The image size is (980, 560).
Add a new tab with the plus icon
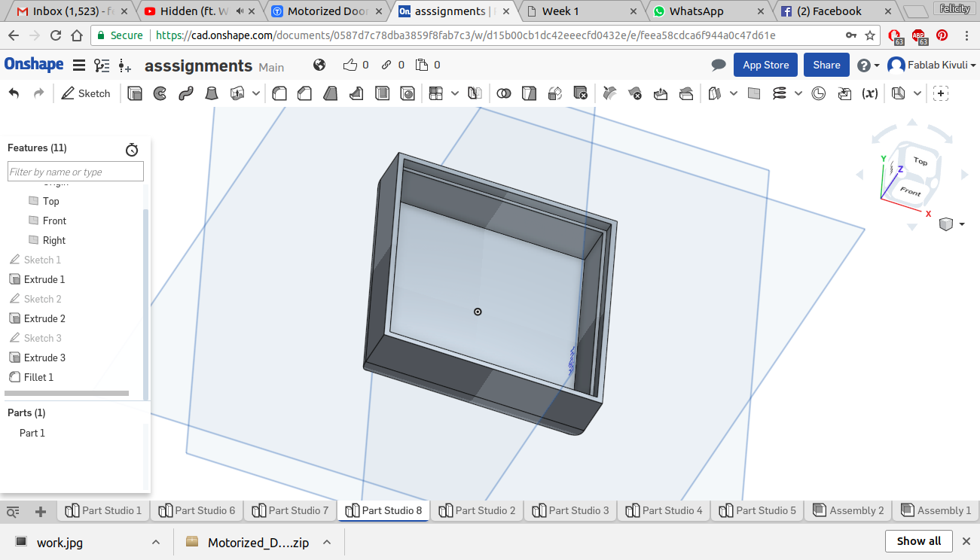pyautogui.click(x=41, y=512)
